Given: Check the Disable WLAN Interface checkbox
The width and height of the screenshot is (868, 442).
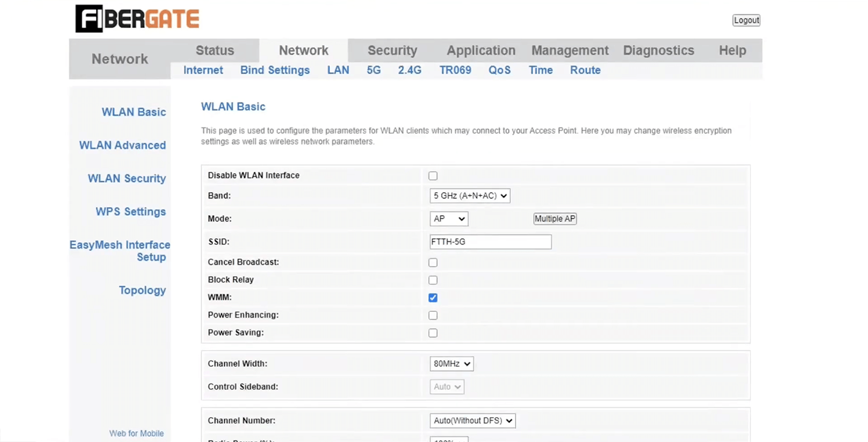Looking at the screenshot, I should click(x=433, y=176).
